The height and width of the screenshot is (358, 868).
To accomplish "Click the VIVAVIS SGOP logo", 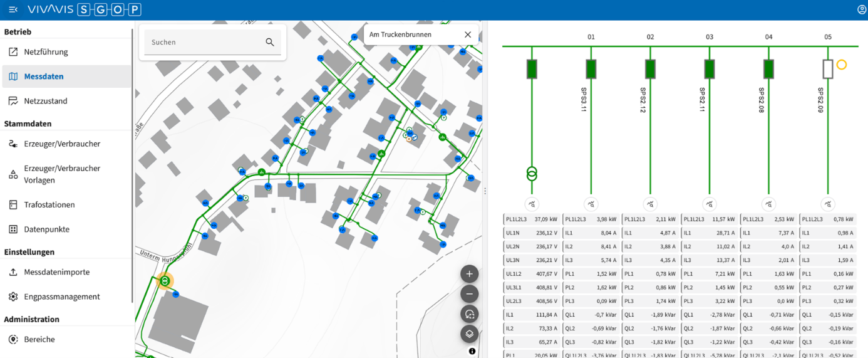I will 84,9.
